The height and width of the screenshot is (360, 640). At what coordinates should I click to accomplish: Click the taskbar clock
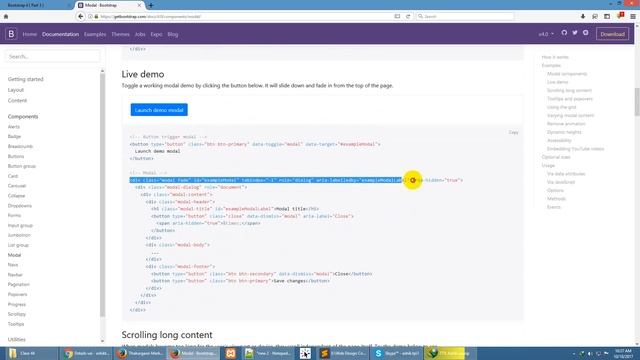[x=622, y=353]
